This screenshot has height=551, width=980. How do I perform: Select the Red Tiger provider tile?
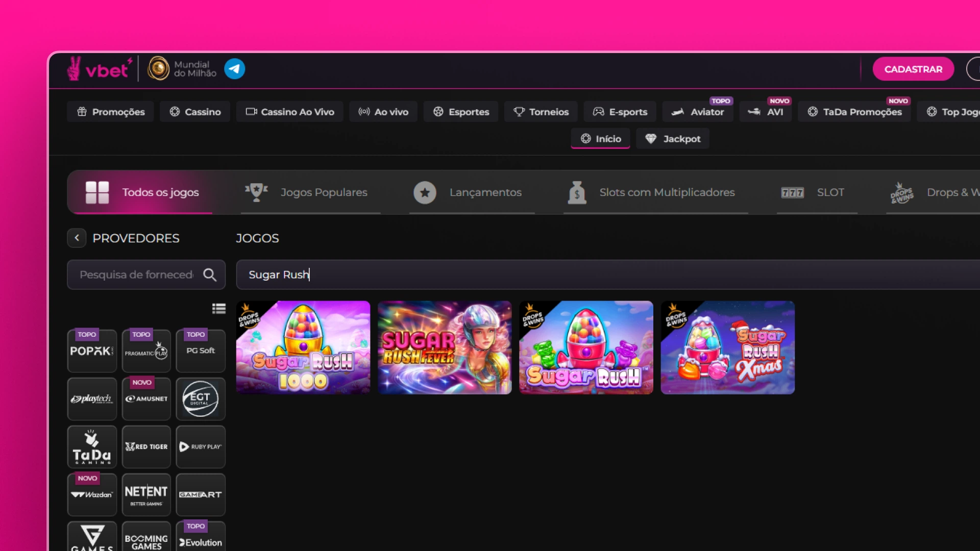coord(146,447)
